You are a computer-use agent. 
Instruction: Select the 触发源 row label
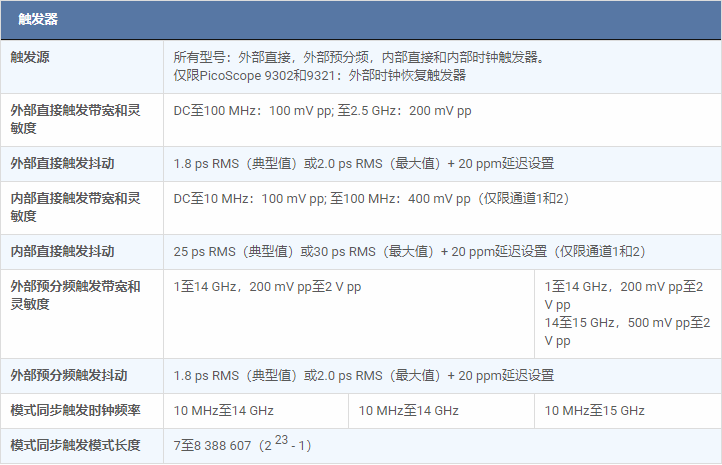click(30, 57)
